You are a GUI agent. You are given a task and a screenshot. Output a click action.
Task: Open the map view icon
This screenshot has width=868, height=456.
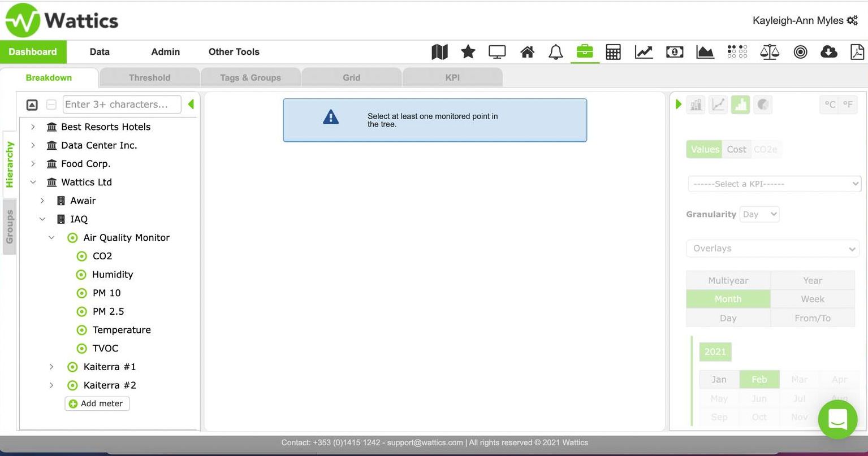tap(439, 52)
